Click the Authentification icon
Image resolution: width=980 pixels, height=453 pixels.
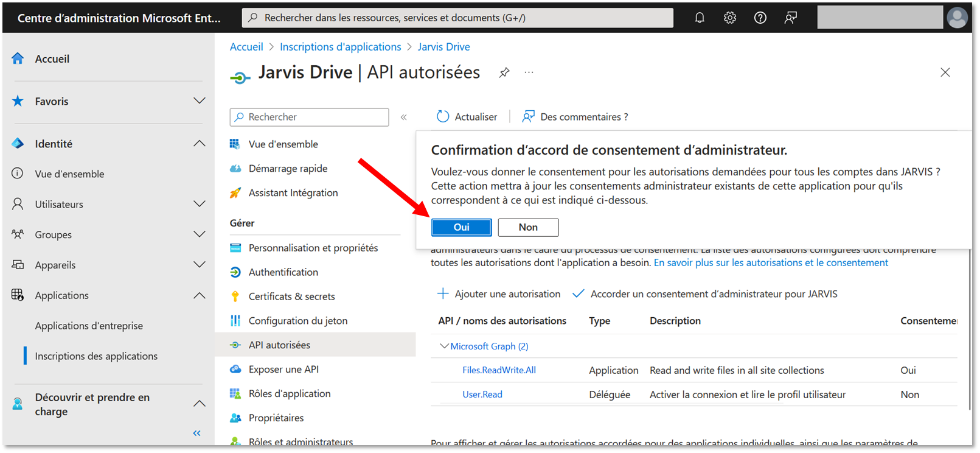[235, 272]
